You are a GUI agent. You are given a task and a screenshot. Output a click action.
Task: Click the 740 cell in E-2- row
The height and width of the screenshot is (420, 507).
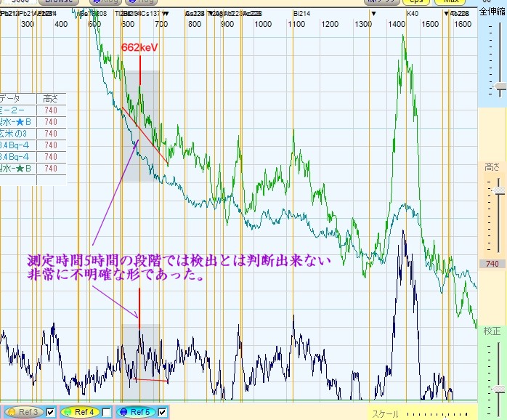(x=51, y=110)
